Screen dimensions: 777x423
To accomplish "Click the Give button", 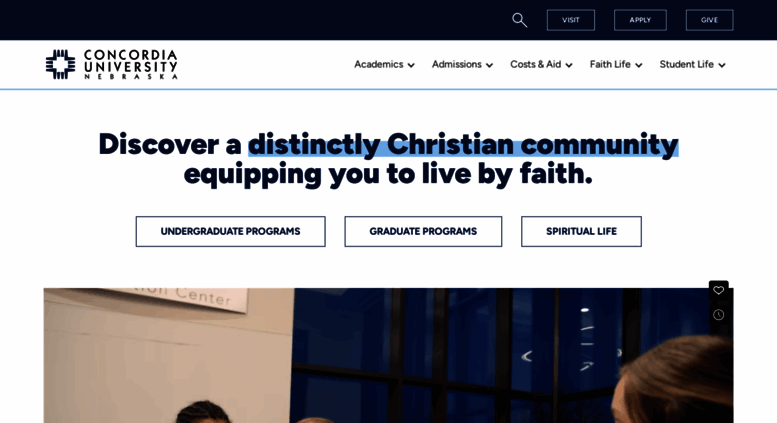I will tap(710, 20).
